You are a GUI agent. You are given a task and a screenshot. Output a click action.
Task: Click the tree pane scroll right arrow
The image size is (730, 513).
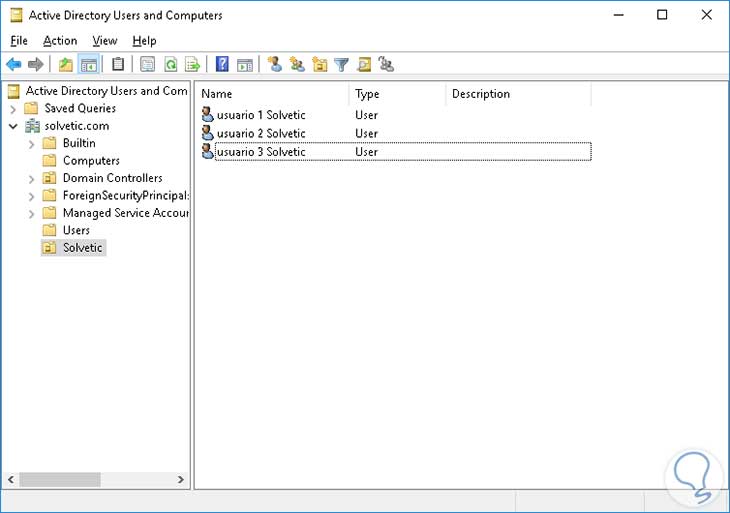(181, 479)
